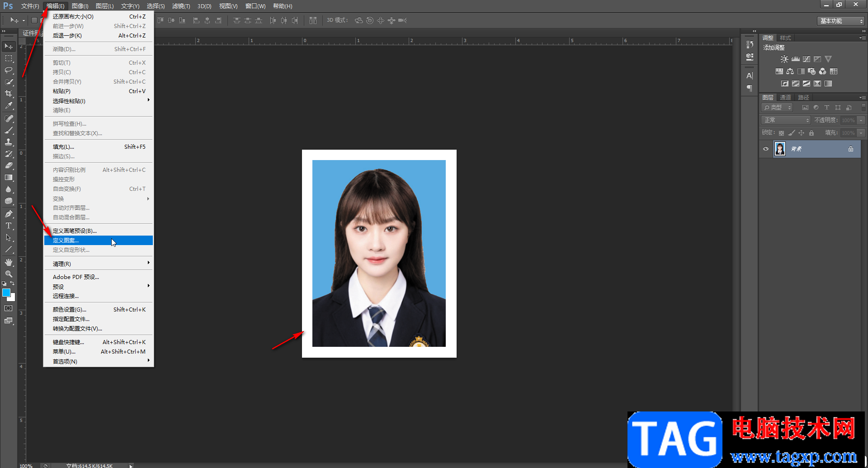Select the Crop tool
Screen dimensions: 868x468
(x=9, y=94)
